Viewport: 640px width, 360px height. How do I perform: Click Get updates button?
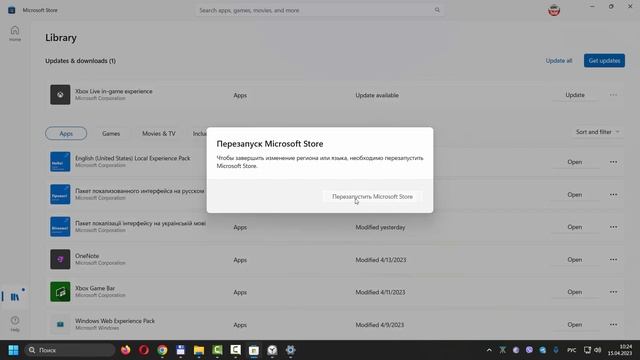coord(604,60)
